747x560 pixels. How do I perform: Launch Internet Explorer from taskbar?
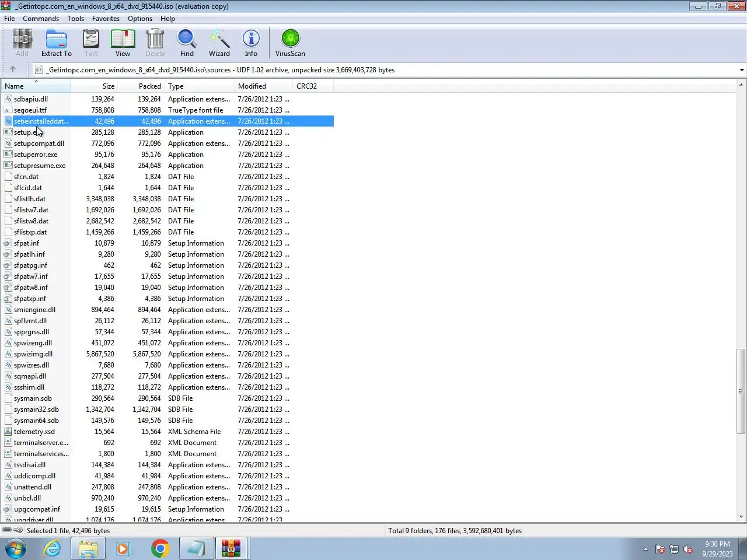coord(53,549)
